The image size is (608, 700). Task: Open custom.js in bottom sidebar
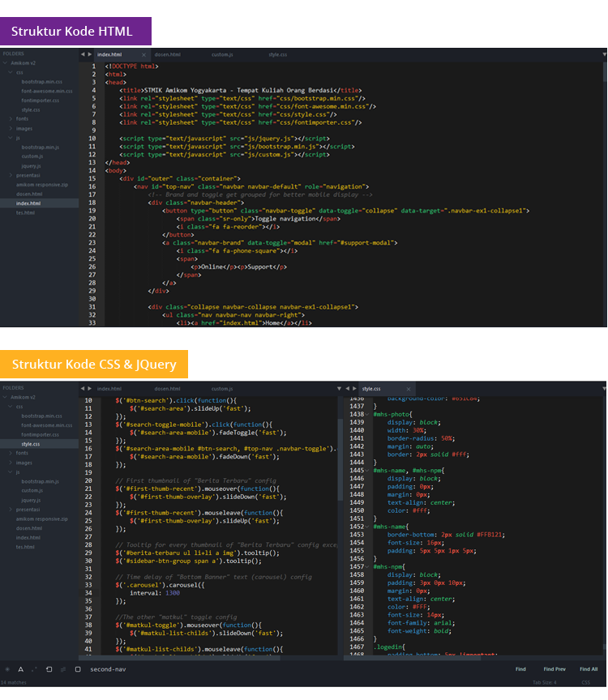[32, 491]
